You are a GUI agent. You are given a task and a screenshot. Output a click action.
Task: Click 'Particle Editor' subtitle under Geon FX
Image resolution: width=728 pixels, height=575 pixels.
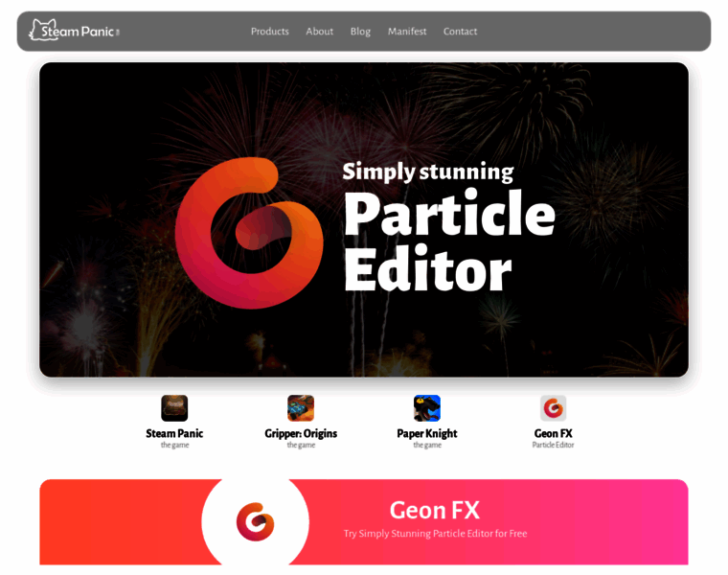[554, 445]
